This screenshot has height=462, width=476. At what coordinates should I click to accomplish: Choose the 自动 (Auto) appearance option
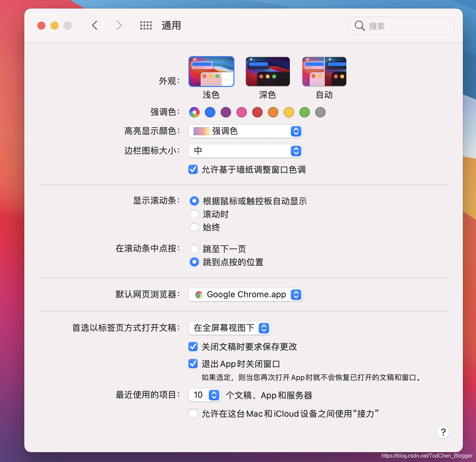(x=324, y=71)
